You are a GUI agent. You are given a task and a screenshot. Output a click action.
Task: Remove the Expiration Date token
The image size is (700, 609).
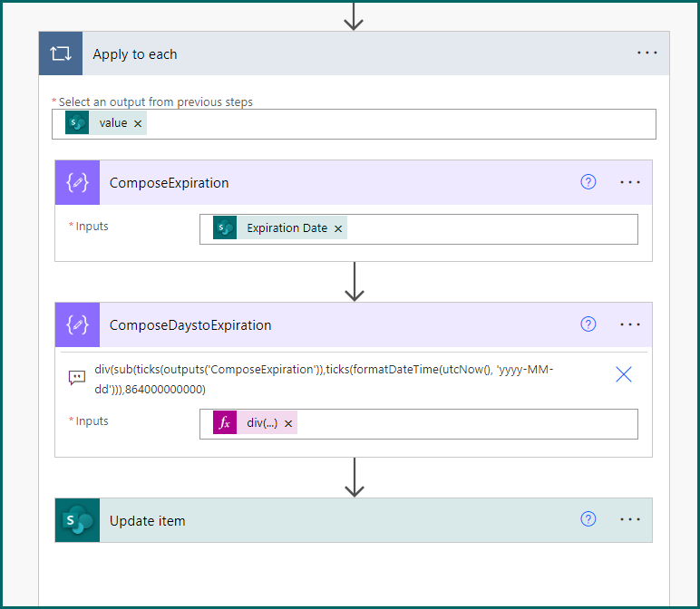pyautogui.click(x=338, y=229)
